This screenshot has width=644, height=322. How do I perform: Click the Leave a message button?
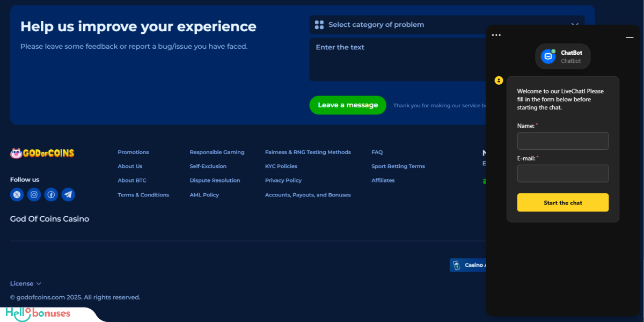pos(348,105)
